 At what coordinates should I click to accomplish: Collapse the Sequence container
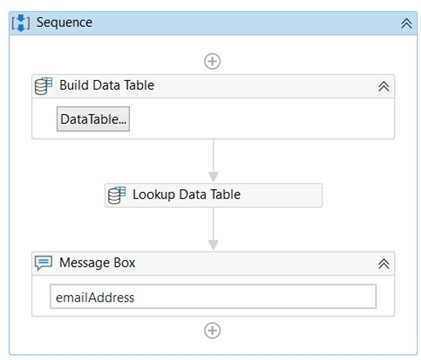406,23
